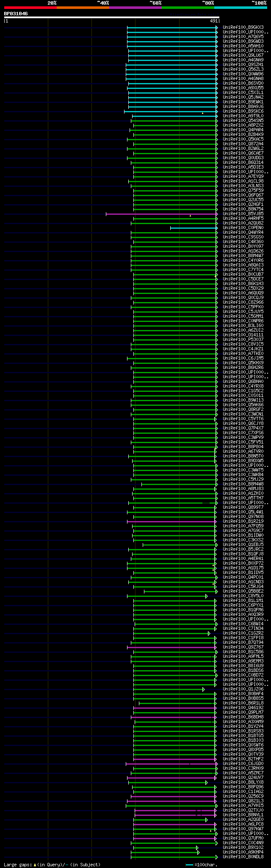Select the UniRef100_Q7UFM0 label
Screen dimensions: 271x868
click(243, 838)
